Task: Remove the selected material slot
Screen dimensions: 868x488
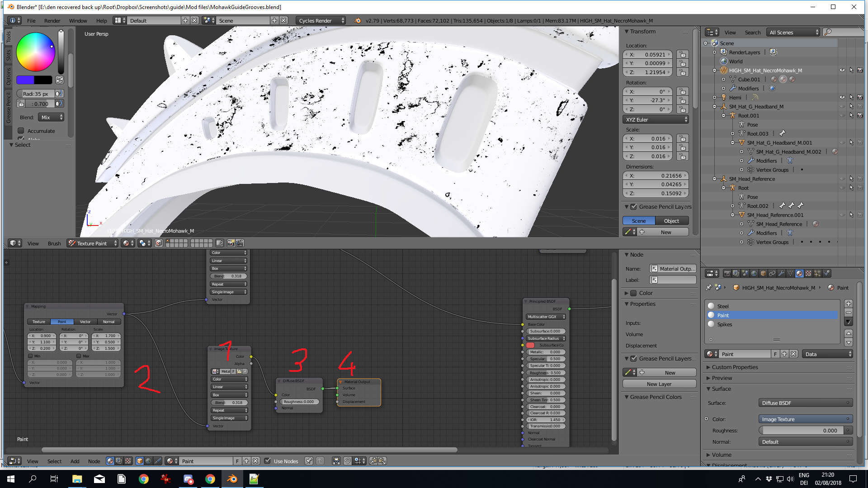Action: tap(849, 313)
